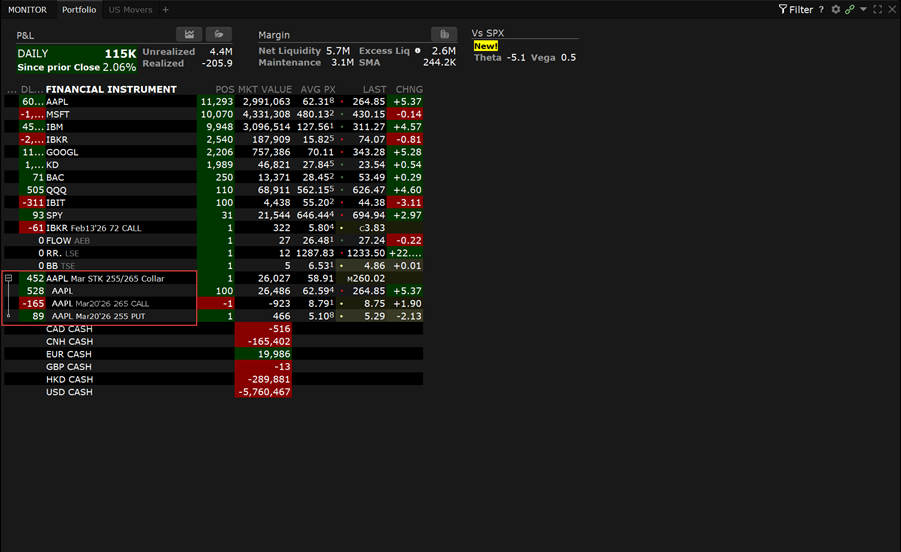Click the P&L folder share icon
This screenshot has width=901, height=552.
tap(218, 34)
